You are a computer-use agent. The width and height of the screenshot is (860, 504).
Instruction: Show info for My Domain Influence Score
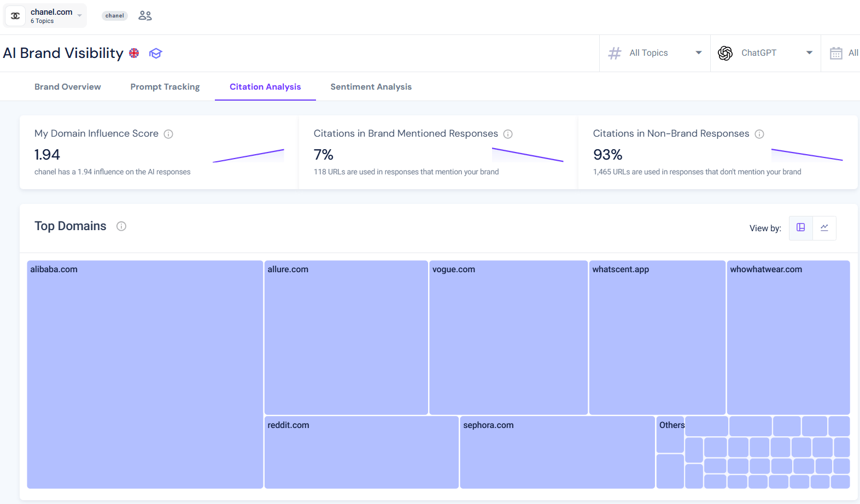point(168,134)
